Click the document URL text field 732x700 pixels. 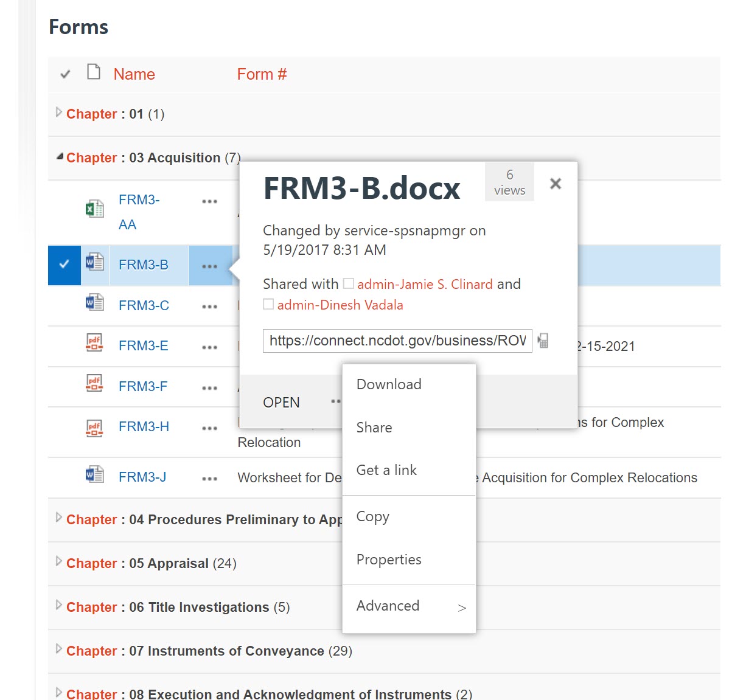(397, 341)
